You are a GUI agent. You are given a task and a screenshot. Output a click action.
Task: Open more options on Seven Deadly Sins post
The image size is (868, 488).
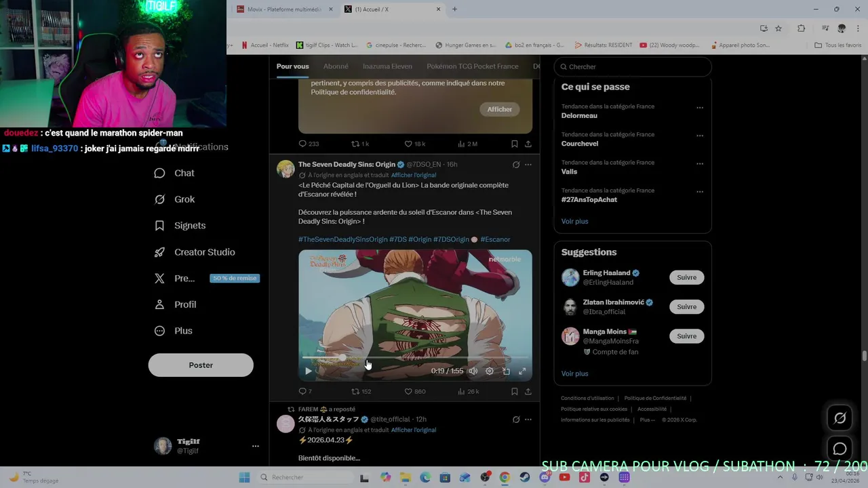tap(528, 165)
